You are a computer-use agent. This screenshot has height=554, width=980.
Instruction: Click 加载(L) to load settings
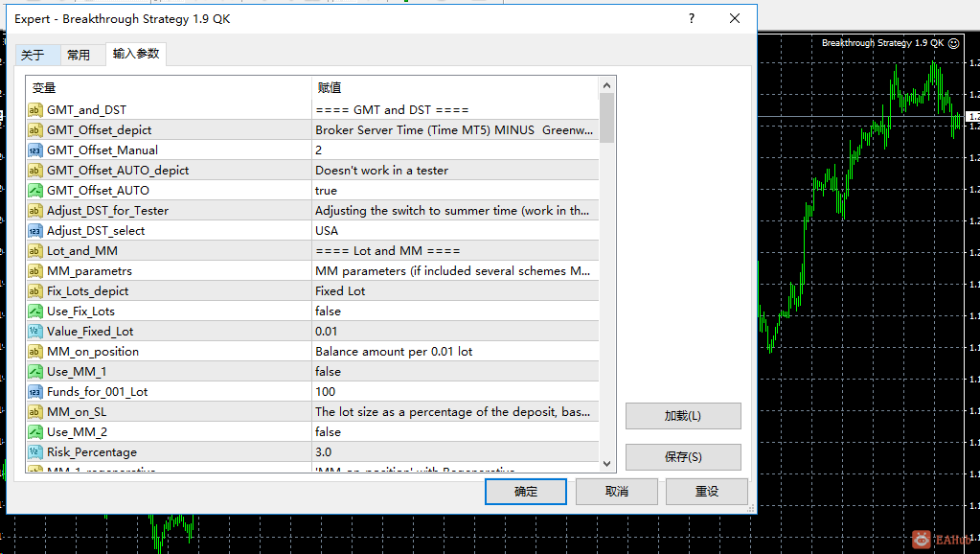click(x=683, y=416)
